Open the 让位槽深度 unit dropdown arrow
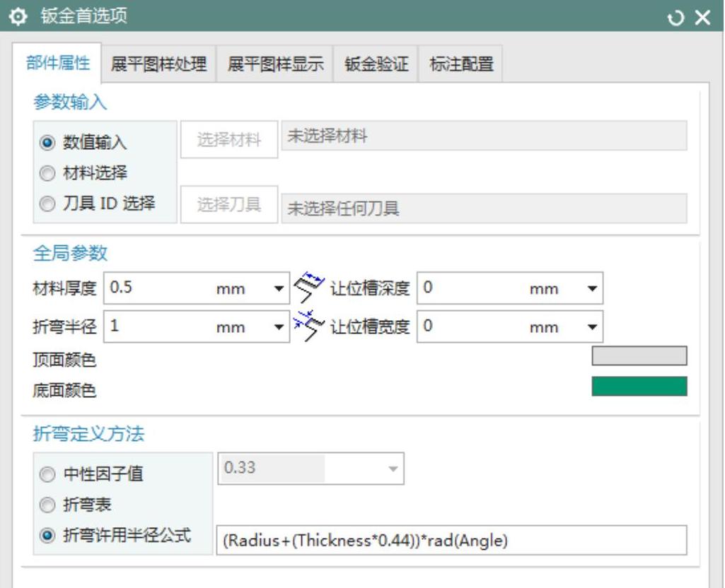The height and width of the screenshot is (588, 725). 592,288
